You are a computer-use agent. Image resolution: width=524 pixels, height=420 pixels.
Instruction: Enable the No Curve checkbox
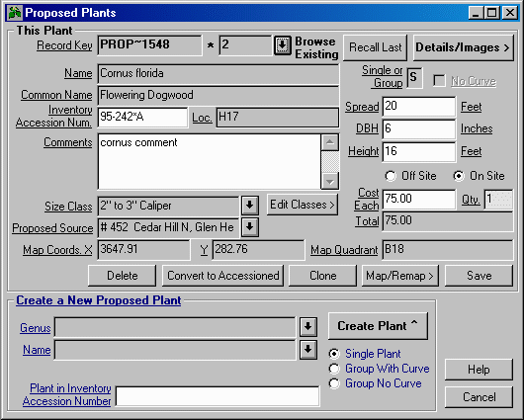coord(439,80)
